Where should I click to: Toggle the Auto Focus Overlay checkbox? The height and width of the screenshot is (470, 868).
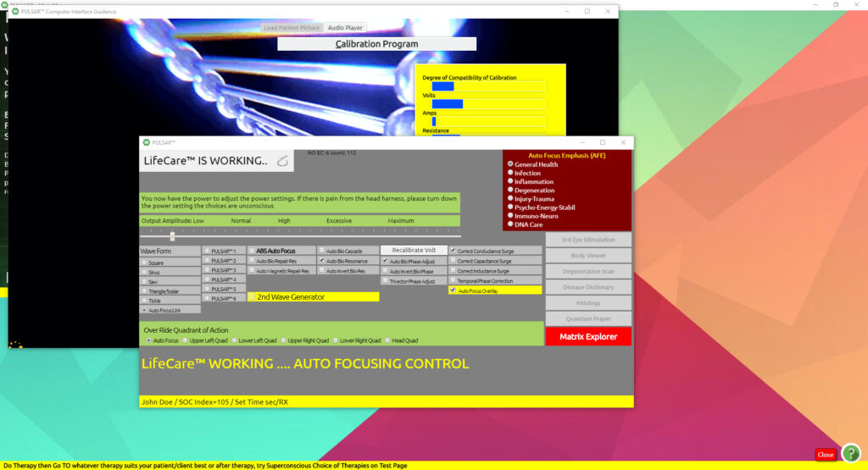(x=453, y=290)
